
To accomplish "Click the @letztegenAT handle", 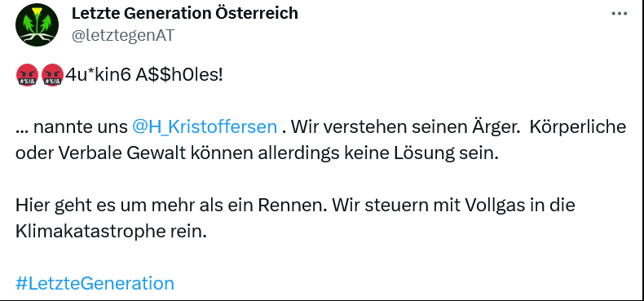I will tap(123, 35).
